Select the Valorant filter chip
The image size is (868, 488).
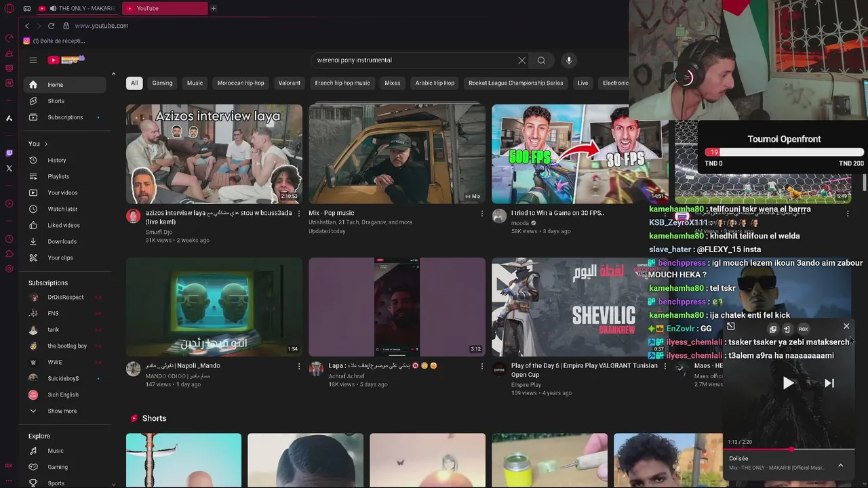pos(289,83)
